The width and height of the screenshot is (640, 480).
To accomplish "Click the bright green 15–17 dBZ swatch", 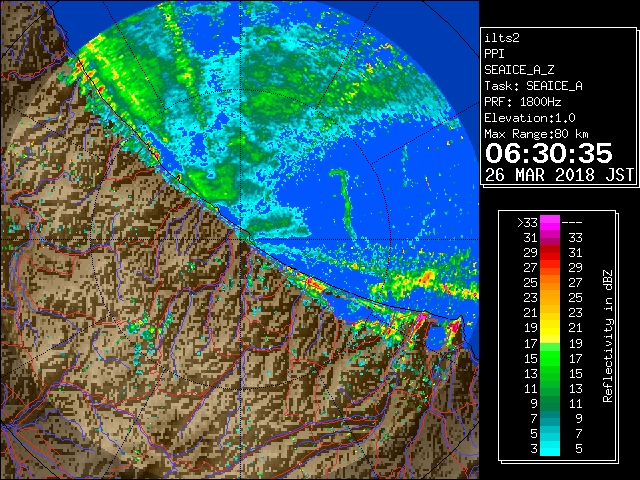I will click(x=550, y=358).
